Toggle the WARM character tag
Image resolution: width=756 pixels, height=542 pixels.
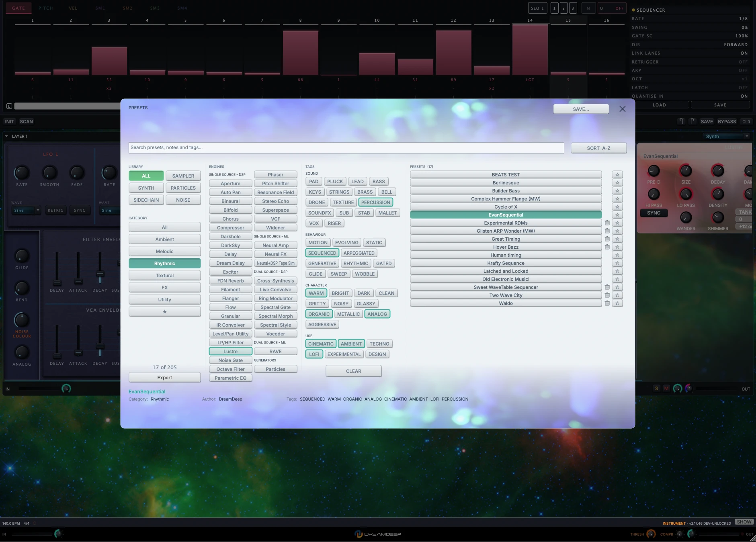tap(316, 293)
